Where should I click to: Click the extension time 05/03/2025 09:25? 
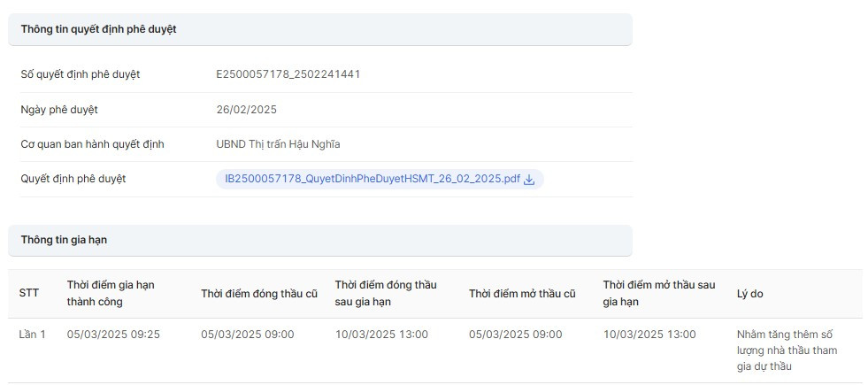click(x=113, y=335)
